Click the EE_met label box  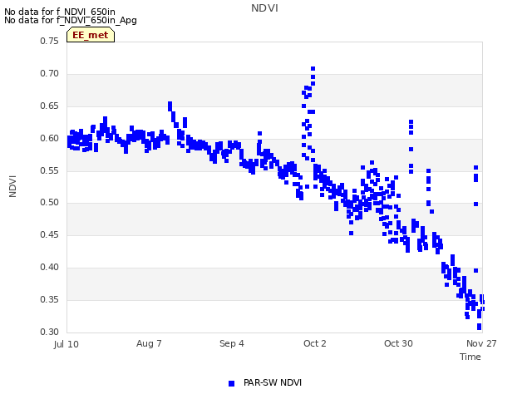(91, 35)
